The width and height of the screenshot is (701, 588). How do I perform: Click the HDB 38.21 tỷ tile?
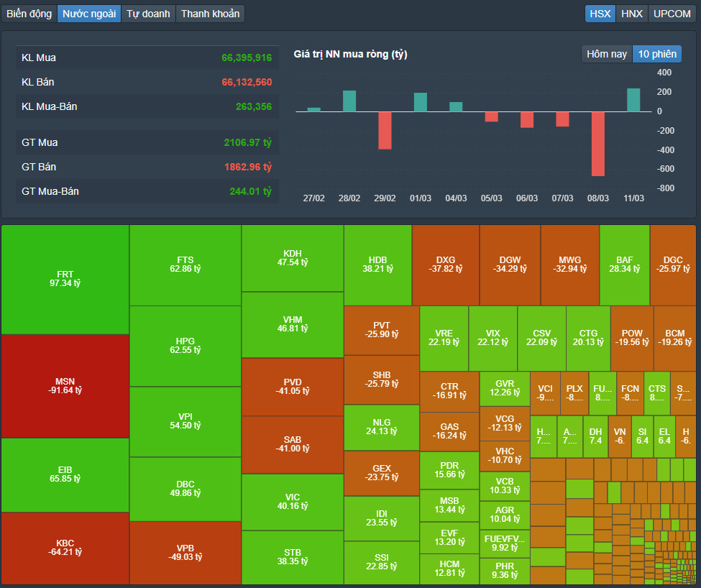[377, 265]
